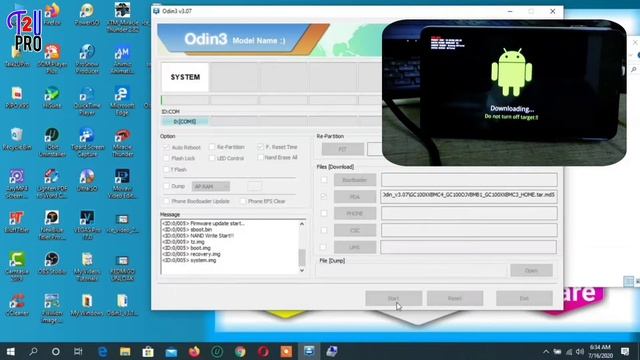This screenshot has height=360, width=640.
Task: Toggle the Dump checkbox
Action: [167, 186]
